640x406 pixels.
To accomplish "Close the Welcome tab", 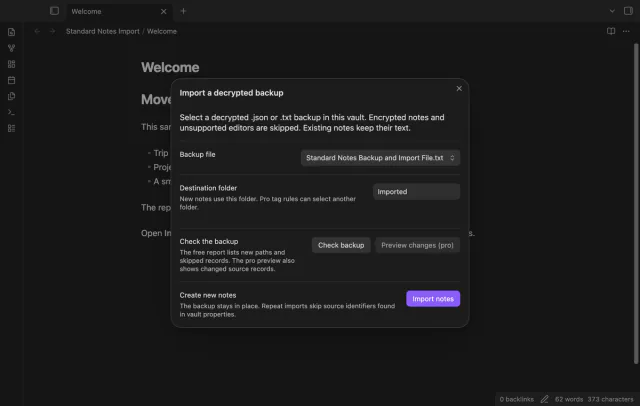I will click(163, 11).
